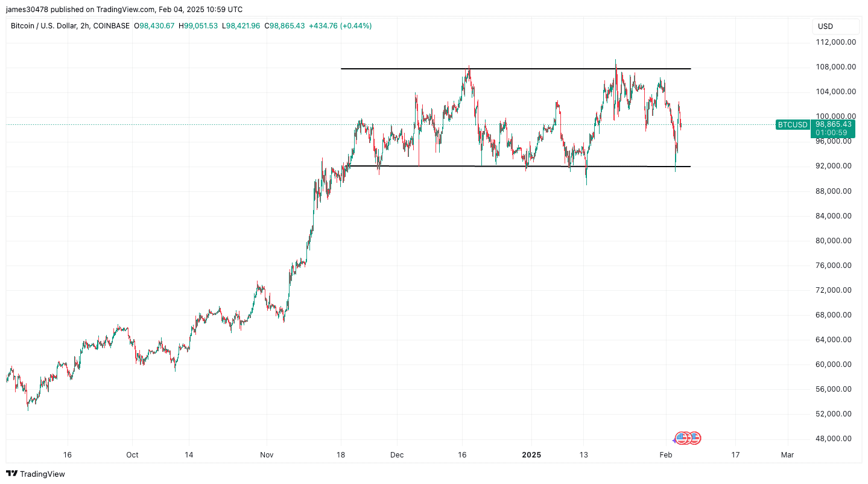This screenshot has width=868, height=484.
Task: Click the open value O98,430.67
Action: coord(154,26)
